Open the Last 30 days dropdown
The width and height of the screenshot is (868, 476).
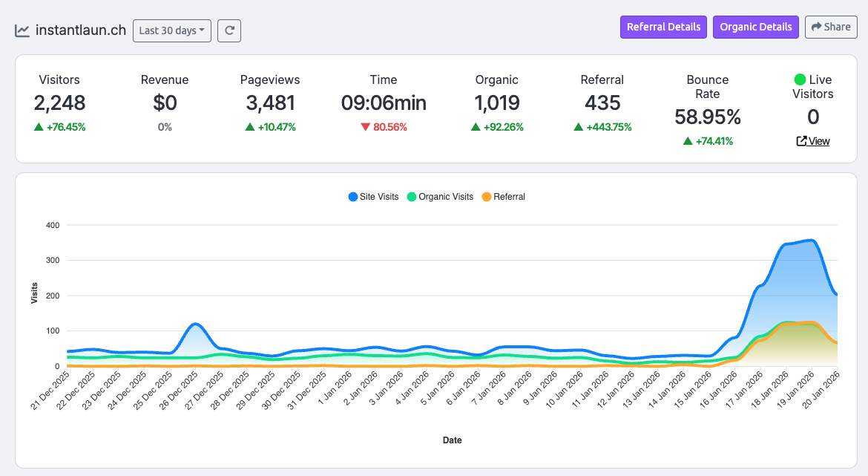172,30
